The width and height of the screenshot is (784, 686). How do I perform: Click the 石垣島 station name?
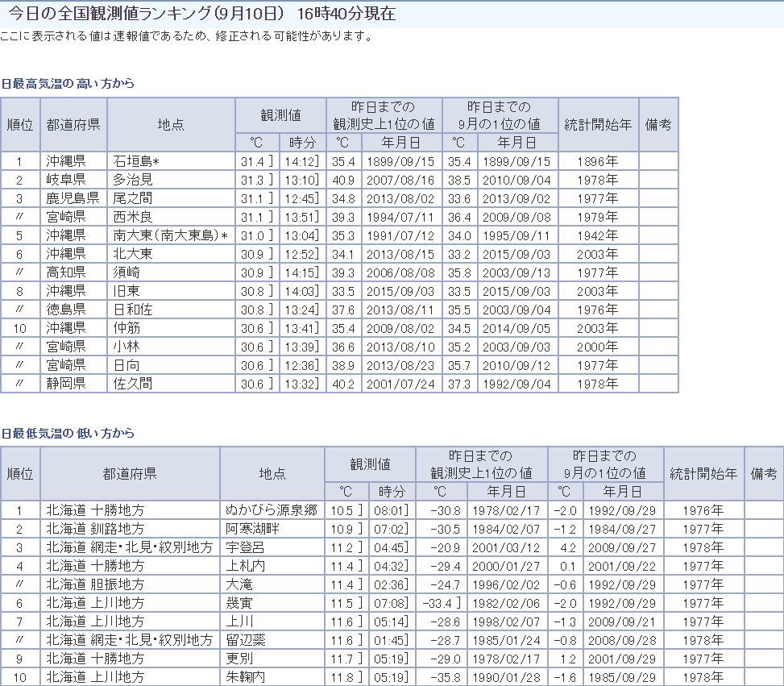(138, 161)
